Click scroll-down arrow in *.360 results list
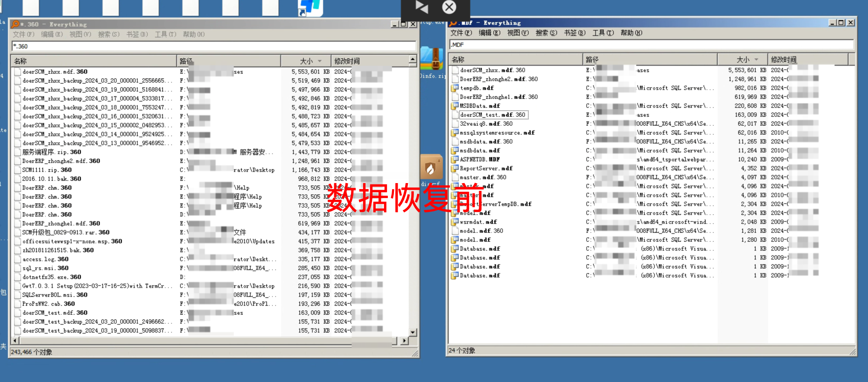This screenshot has width=868, height=382. (x=413, y=332)
